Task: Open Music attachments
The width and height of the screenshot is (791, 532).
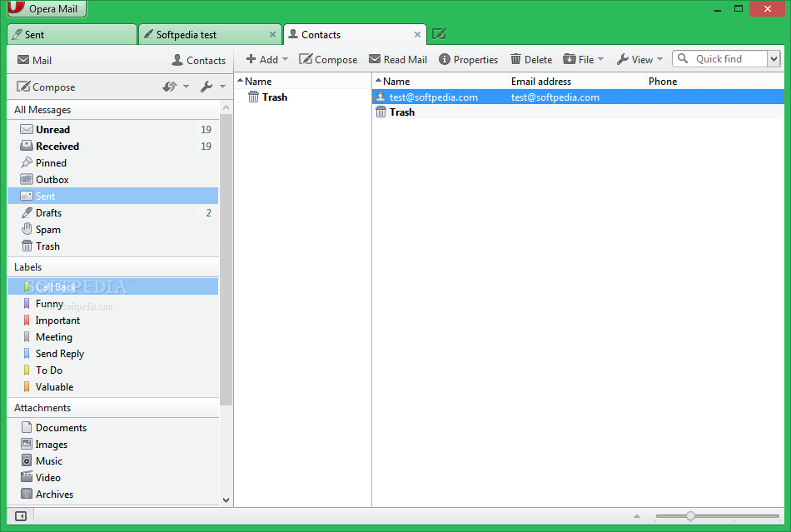Action: tap(113, 461)
